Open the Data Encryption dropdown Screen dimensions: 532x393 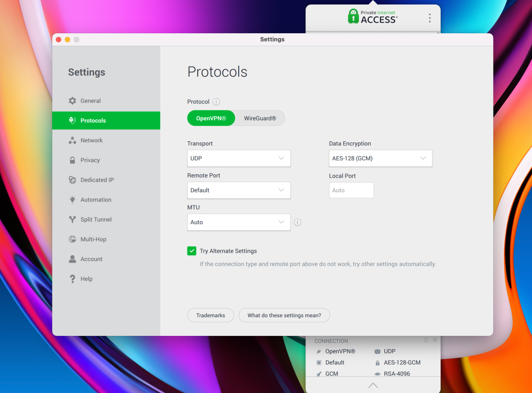pos(380,158)
